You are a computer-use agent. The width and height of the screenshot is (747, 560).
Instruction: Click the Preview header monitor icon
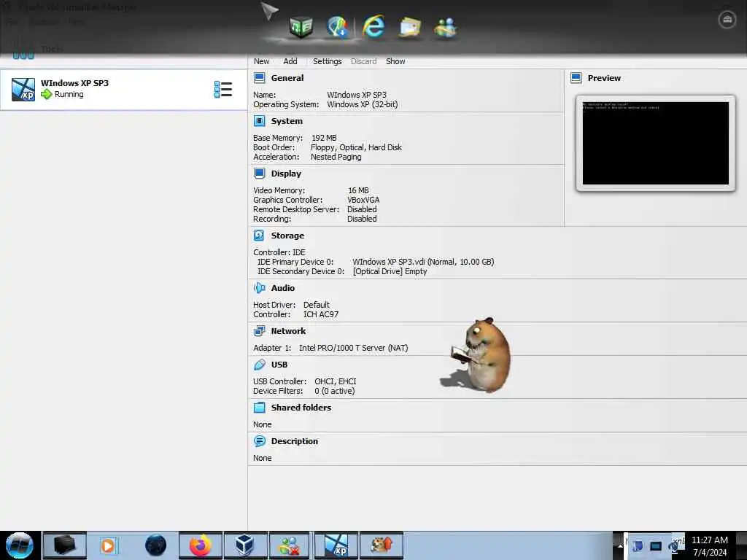click(x=576, y=78)
